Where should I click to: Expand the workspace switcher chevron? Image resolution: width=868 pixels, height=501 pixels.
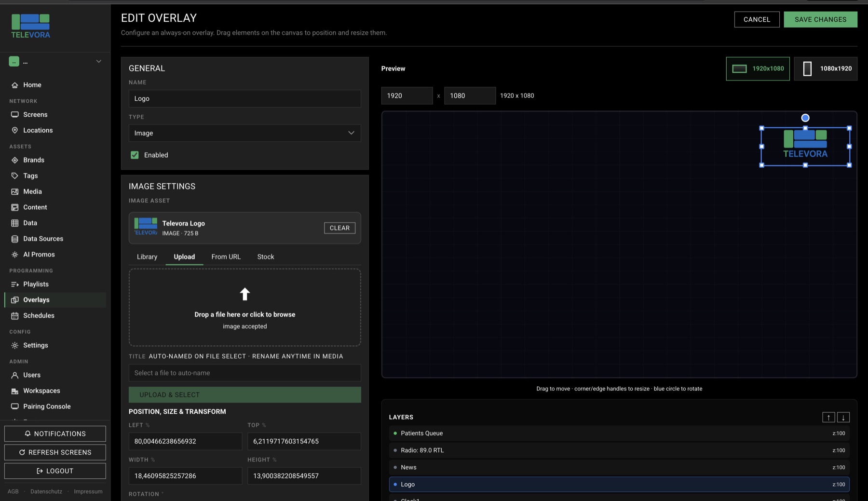point(98,61)
